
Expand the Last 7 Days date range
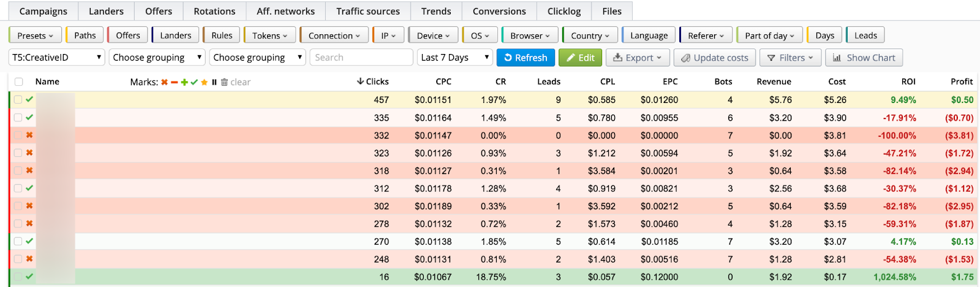pyautogui.click(x=455, y=58)
